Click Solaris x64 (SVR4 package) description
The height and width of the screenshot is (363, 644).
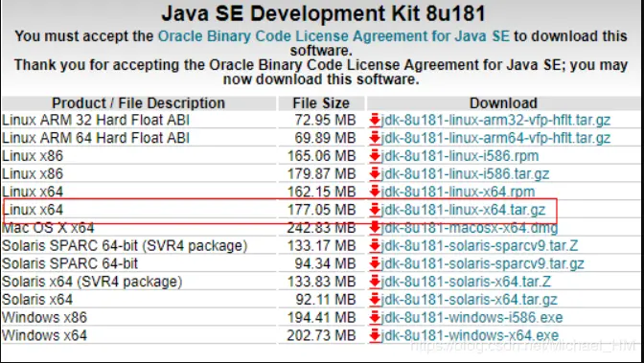[92, 282]
